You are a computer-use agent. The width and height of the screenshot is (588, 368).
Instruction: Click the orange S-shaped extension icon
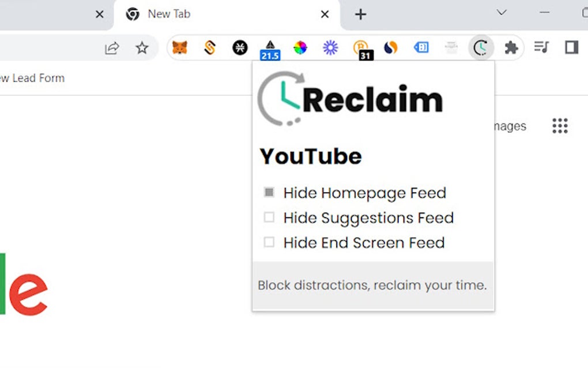210,48
